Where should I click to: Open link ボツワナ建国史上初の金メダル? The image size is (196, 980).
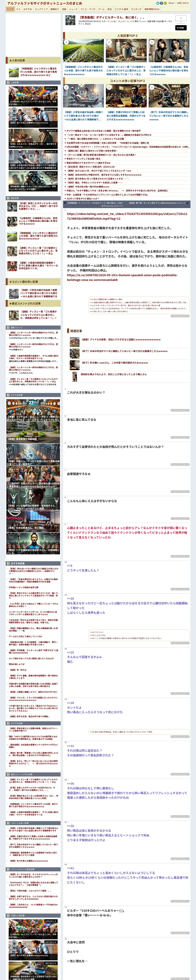coord(104,131)
